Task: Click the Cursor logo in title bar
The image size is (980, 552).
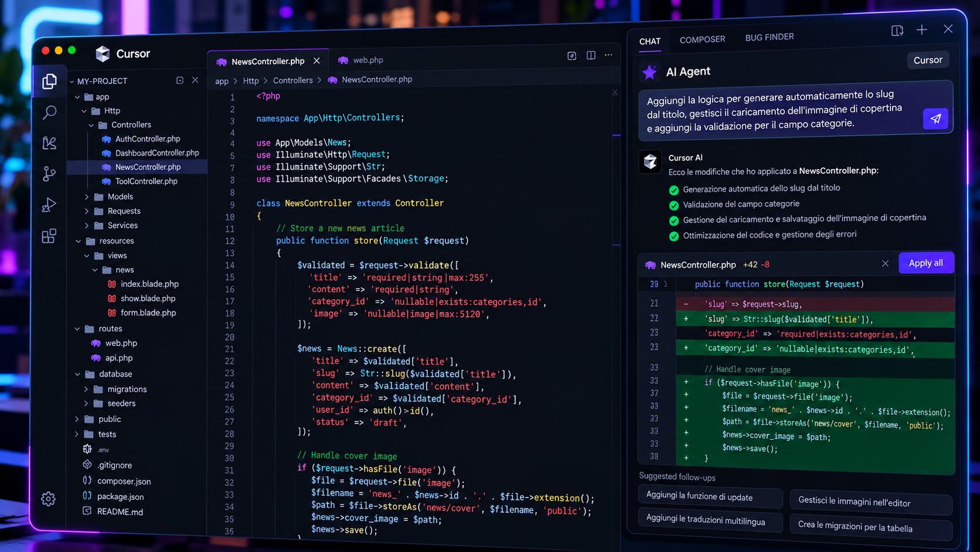Action: [103, 54]
